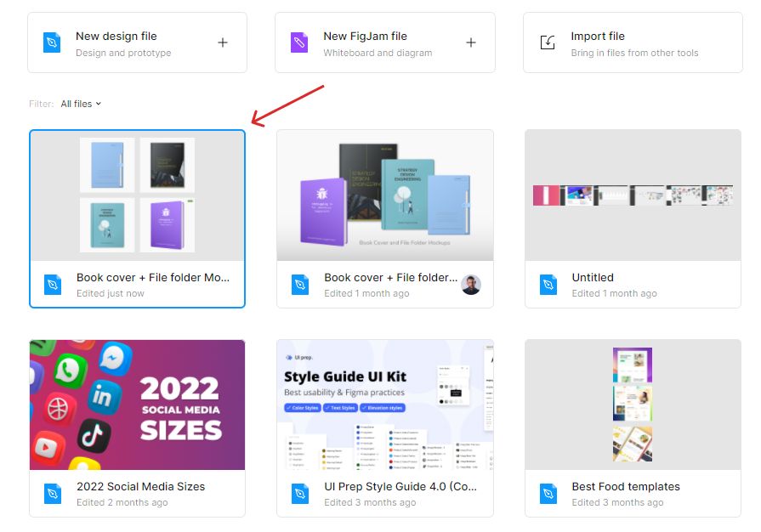Click the 'Untitled' file name
Image resolution: width=761 pixels, height=532 pixels.
pos(593,277)
